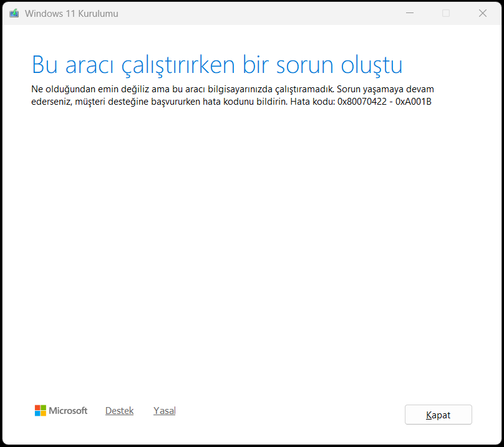Click the title bar text Windows 11 Kurulumu
The width and height of the screenshot is (504, 447).
[x=71, y=14]
